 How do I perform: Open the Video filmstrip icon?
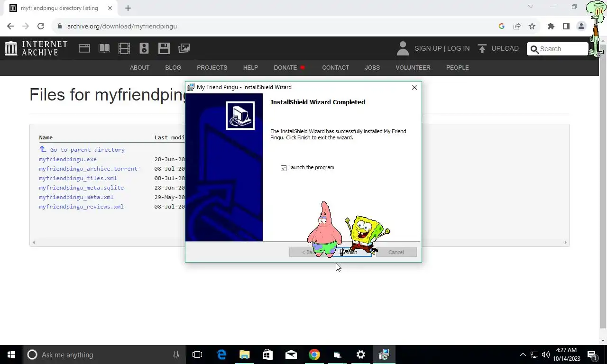(x=124, y=48)
